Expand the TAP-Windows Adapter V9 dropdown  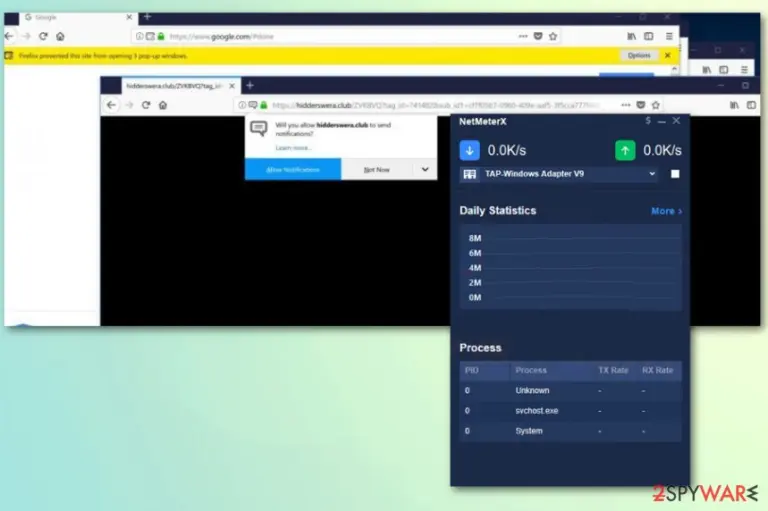click(652, 174)
